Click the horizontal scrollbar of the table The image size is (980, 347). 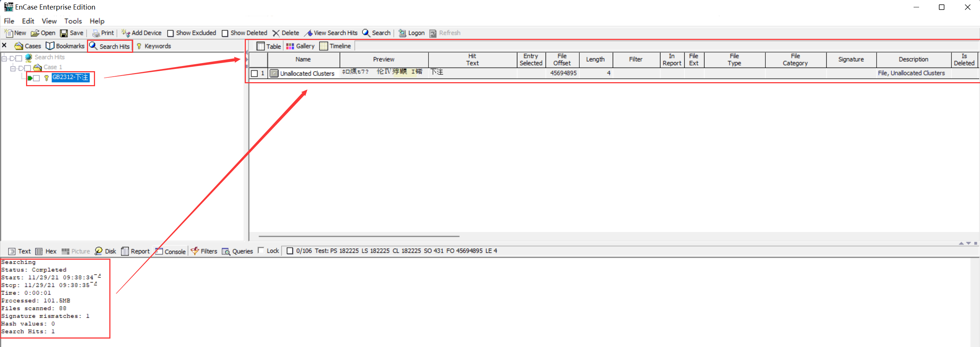(359, 236)
